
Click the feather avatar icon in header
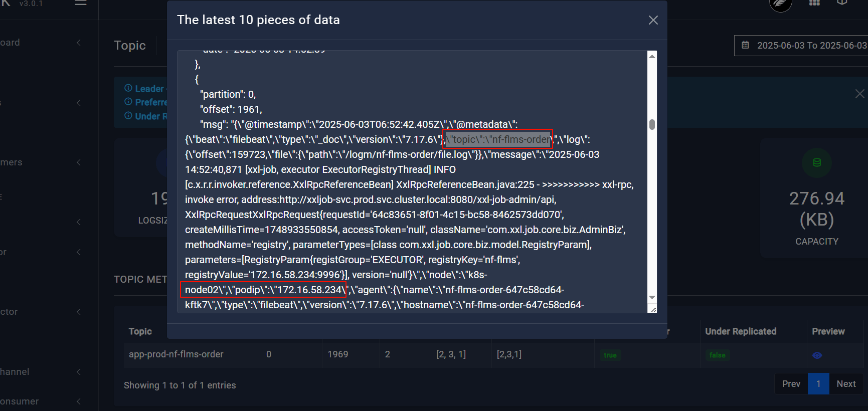tap(780, 4)
